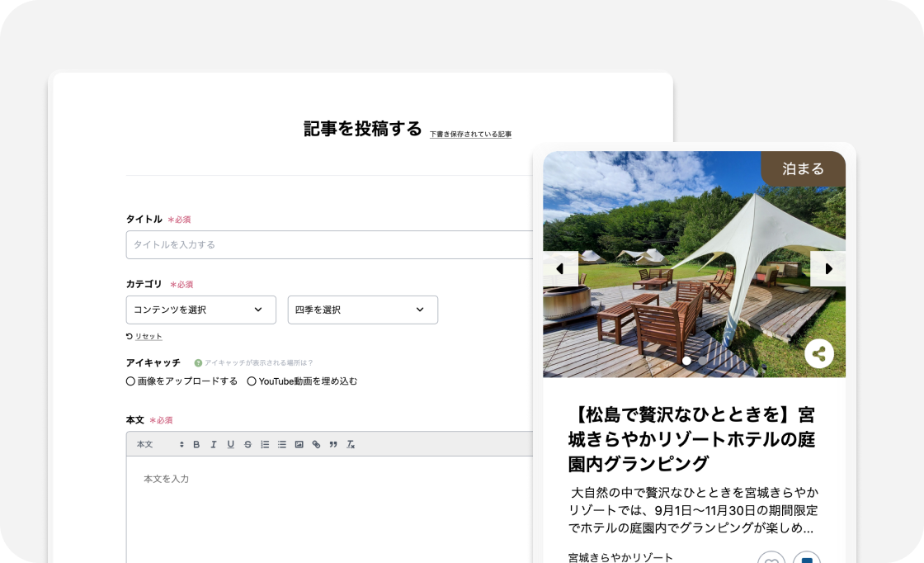Insert a bulleted list
The height and width of the screenshot is (563, 924).
pyautogui.click(x=281, y=444)
